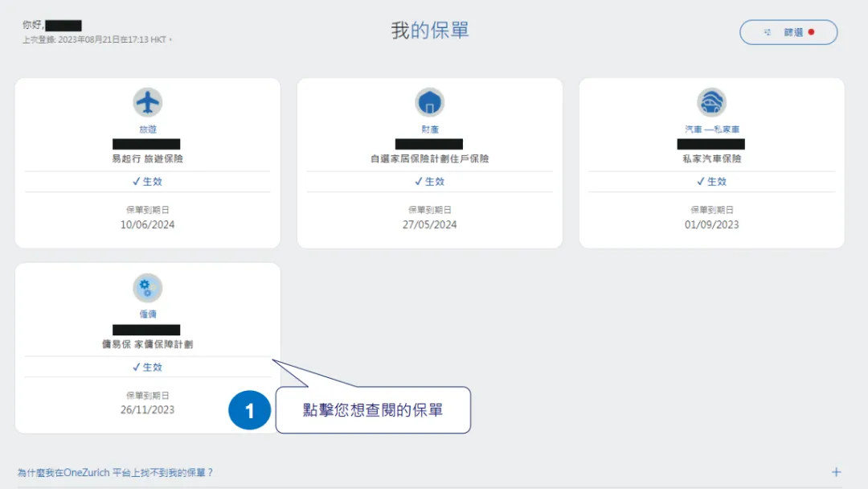Click helper policy expiry date 26/11/2023

[x=147, y=410]
